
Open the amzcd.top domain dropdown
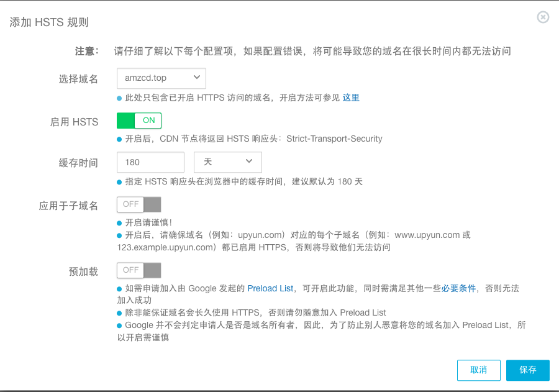(161, 78)
